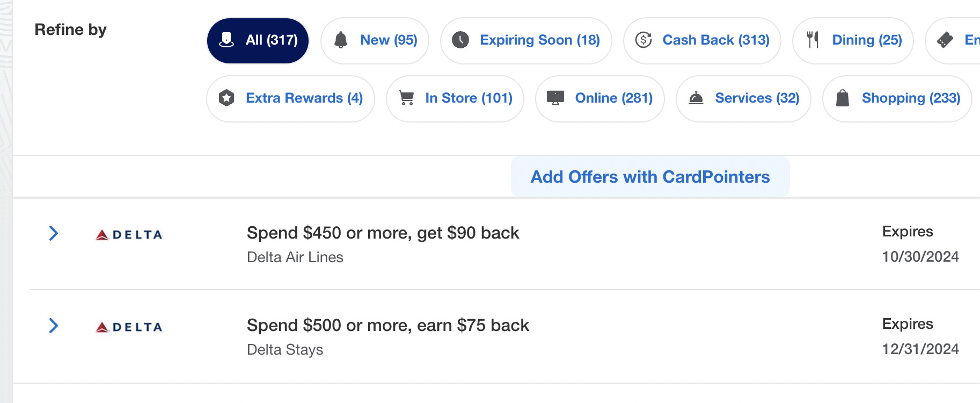Expand the Delta Air Lines offer chevron
Image resolution: width=980 pixels, height=403 pixels.
(x=54, y=233)
